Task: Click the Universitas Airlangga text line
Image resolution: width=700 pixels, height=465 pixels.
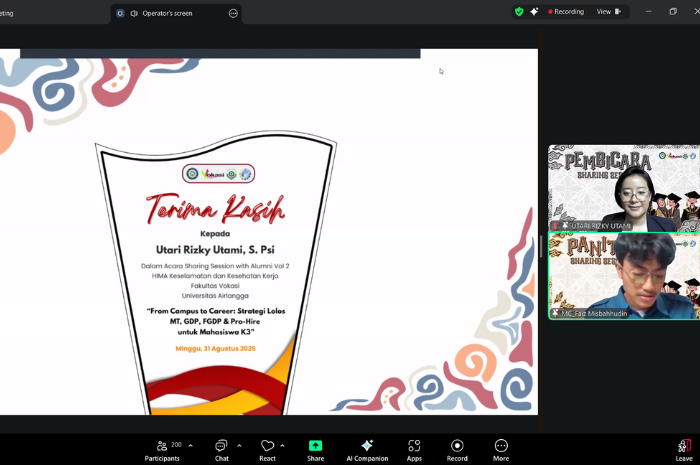Action: tap(215, 295)
